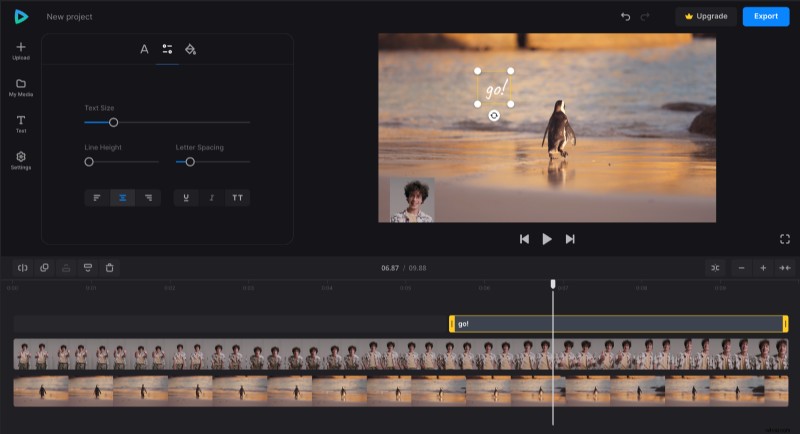The image size is (800, 434).
Task: Switch to the text adjustments sliders tab
Action: coord(167,49)
